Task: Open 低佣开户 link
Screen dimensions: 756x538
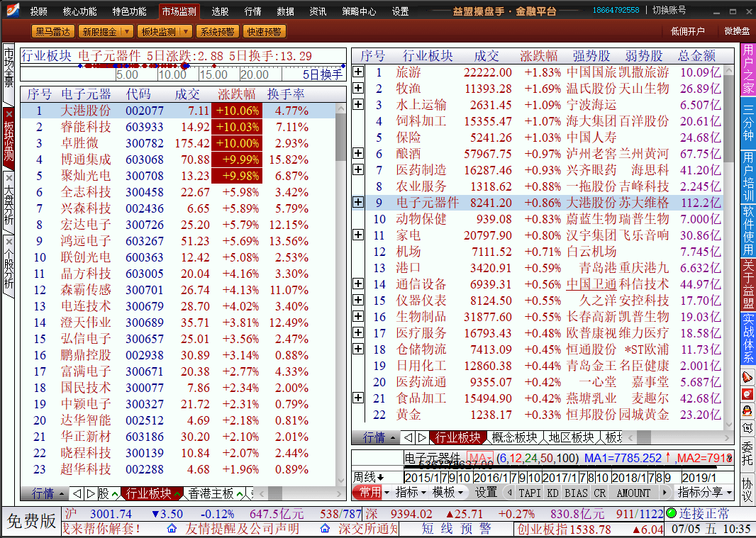Action: (687, 31)
